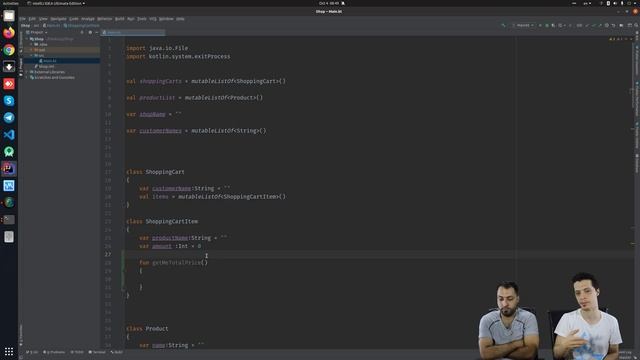Expand the .idea folder arrow
This screenshot has width=640, height=360.
(x=32, y=44)
